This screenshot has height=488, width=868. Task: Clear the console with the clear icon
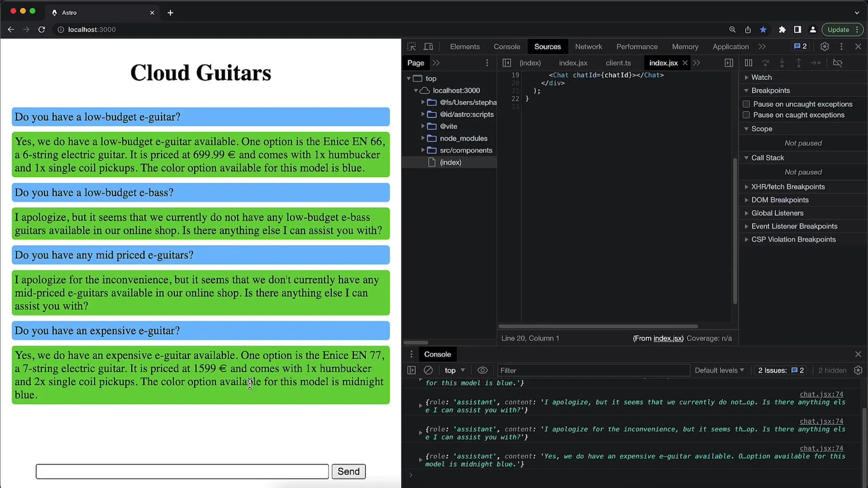428,370
